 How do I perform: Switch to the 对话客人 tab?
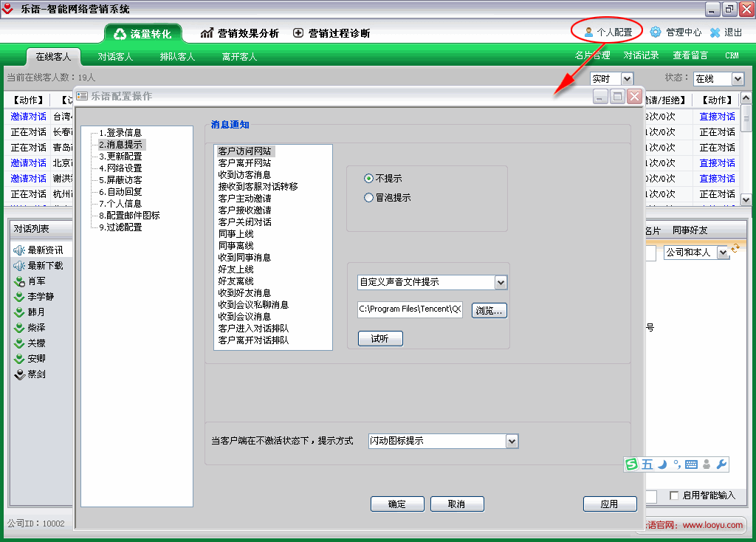(x=115, y=56)
